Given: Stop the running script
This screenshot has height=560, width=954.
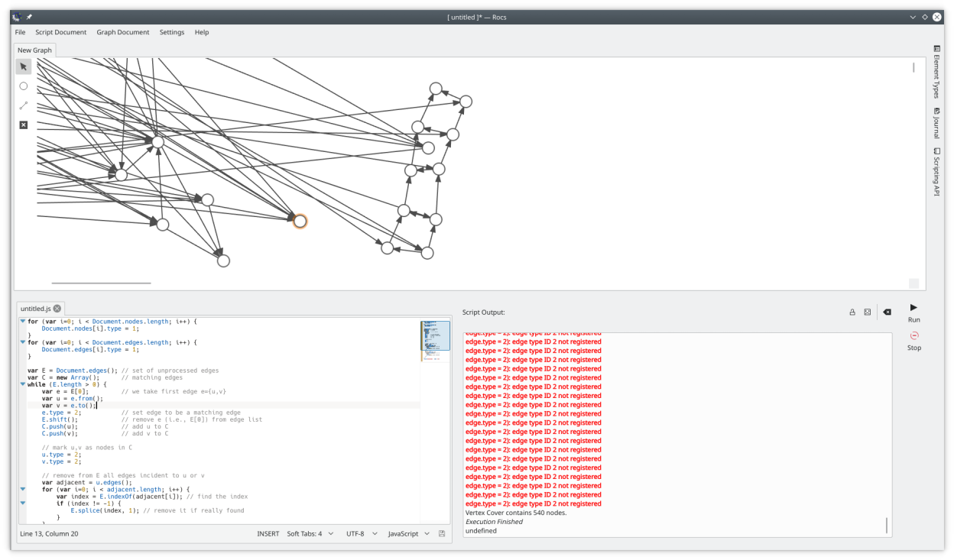Looking at the screenshot, I should (x=914, y=340).
